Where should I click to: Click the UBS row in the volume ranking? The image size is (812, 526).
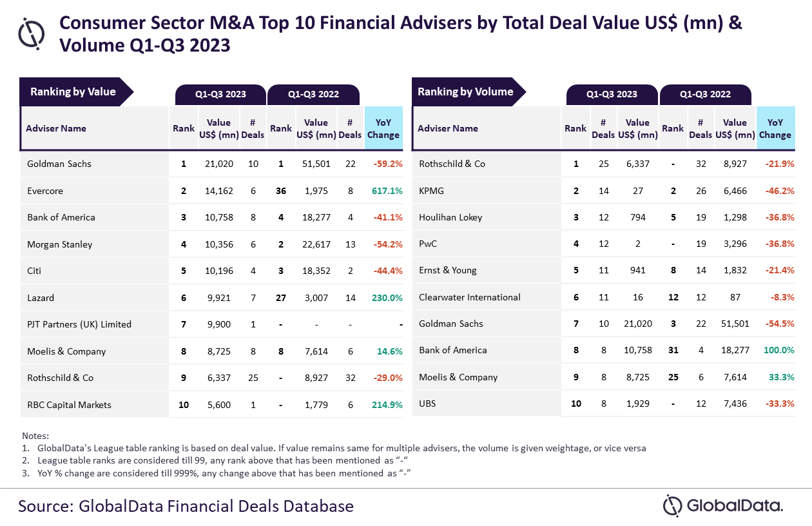pyautogui.click(x=429, y=404)
